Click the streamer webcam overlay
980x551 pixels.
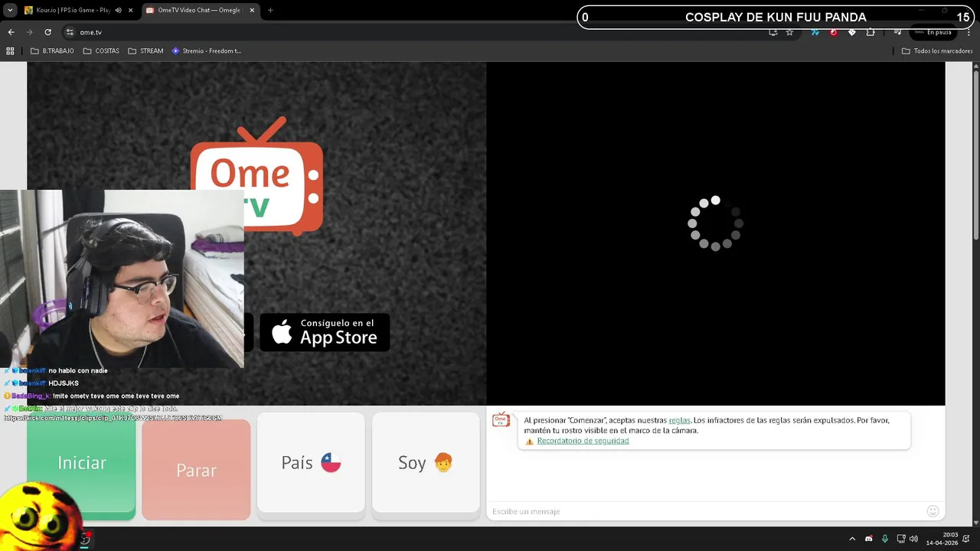[x=122, y=279]
